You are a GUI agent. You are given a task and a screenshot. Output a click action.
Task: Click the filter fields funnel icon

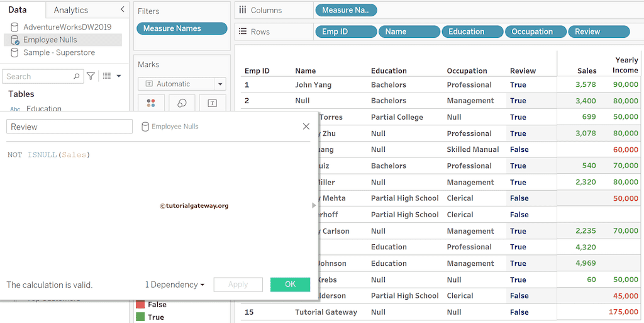(x=91, y=76)
